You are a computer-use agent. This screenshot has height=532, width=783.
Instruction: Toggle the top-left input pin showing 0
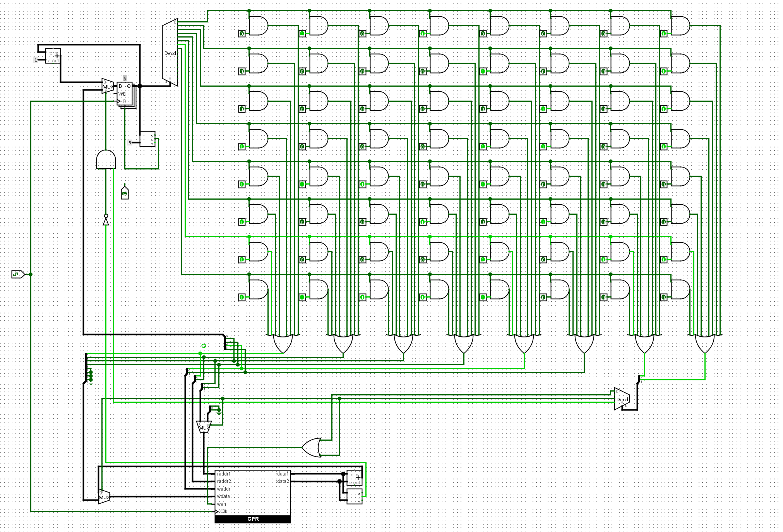(242, 34)
